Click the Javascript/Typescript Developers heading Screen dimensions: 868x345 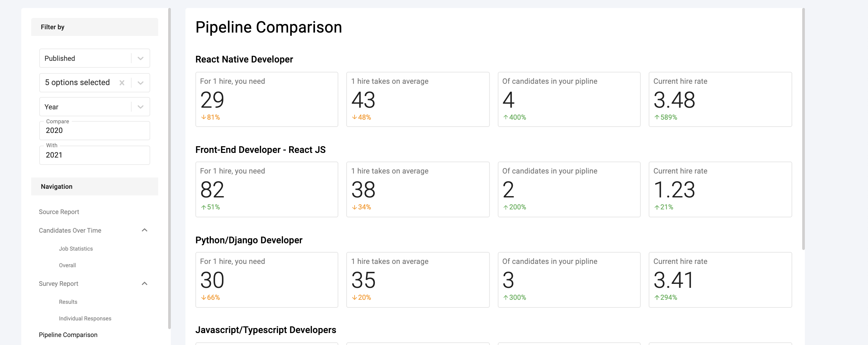click(x=266, y=330)
